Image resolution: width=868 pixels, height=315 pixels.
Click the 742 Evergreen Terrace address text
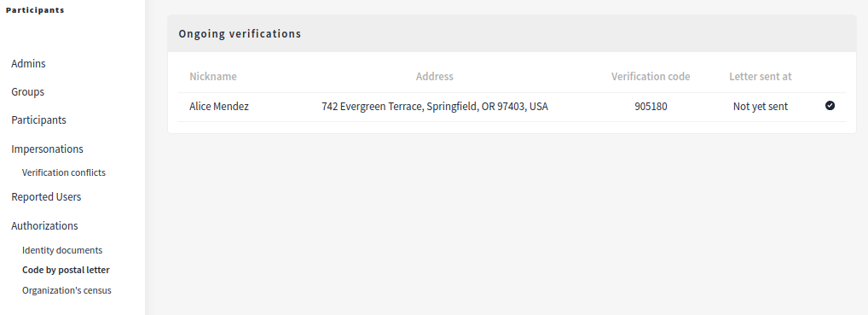tap(435, 107)
